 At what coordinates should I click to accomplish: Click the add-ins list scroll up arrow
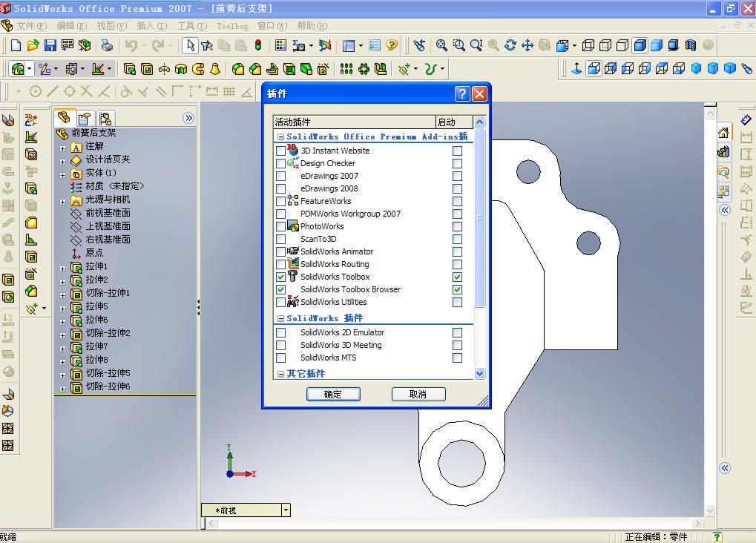point(479,122)
